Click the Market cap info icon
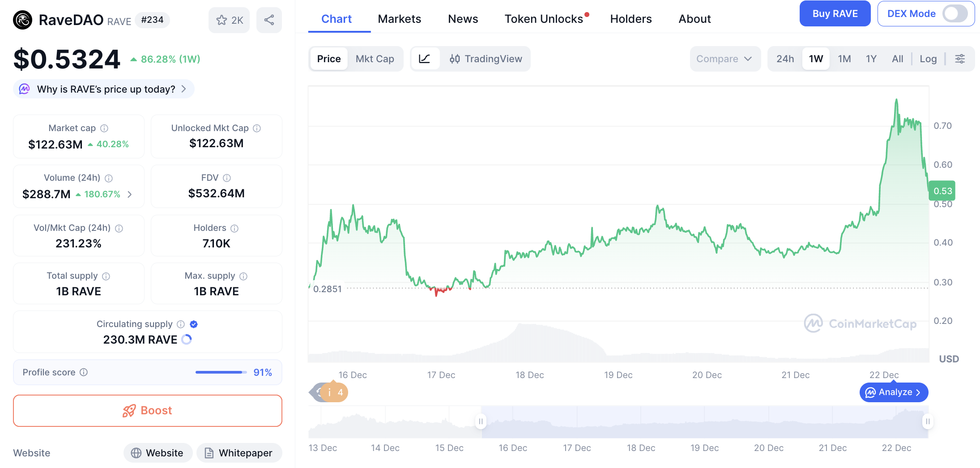The width and height of the screenshot is (980, 468). pos(104,128)
